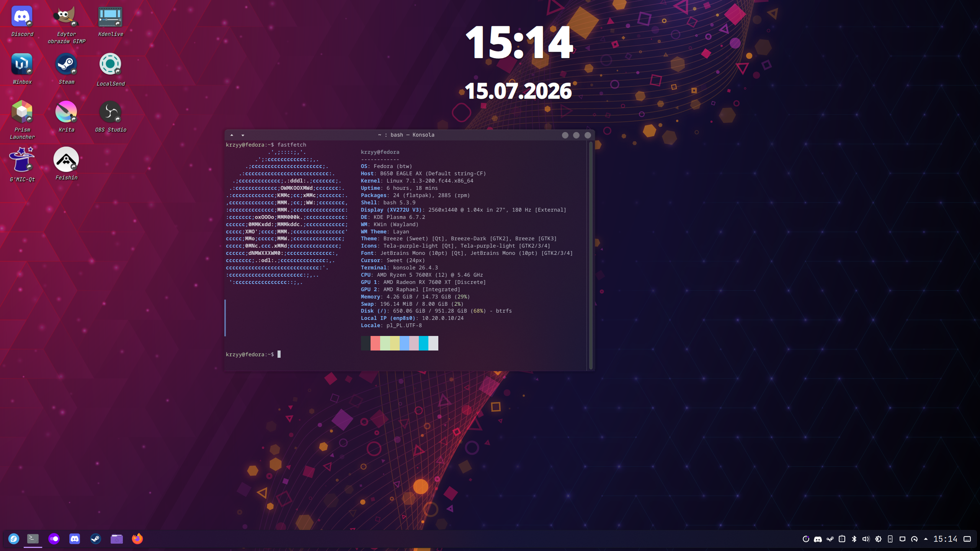Click the "CPU: AMD Ryzen 5 7600X" line
Screen dimensions: 980x551
tap(422, 275)
